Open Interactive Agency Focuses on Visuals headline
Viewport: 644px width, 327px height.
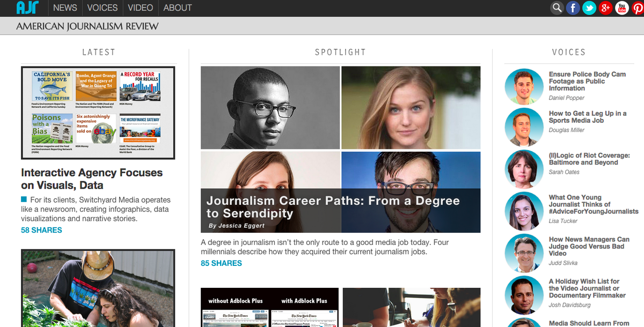pos(92,179)
